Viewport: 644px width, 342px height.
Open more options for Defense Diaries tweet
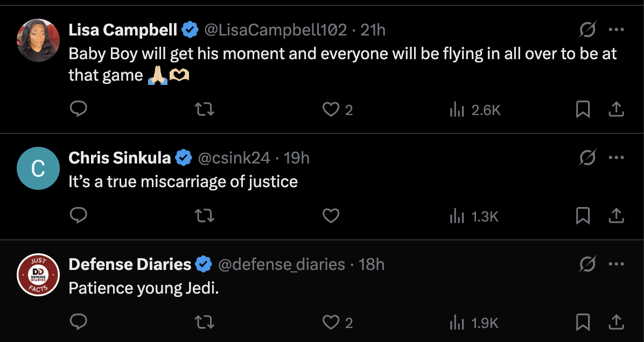pos(616,265)
